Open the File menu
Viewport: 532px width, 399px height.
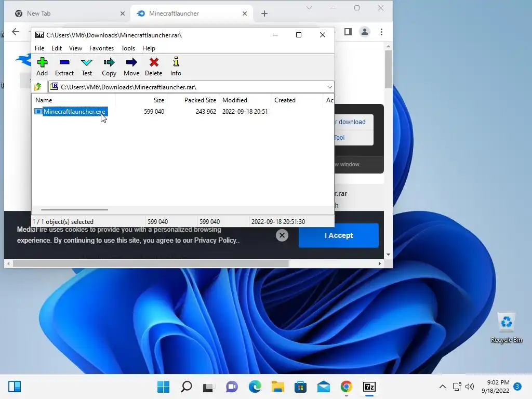pos(39,48)
